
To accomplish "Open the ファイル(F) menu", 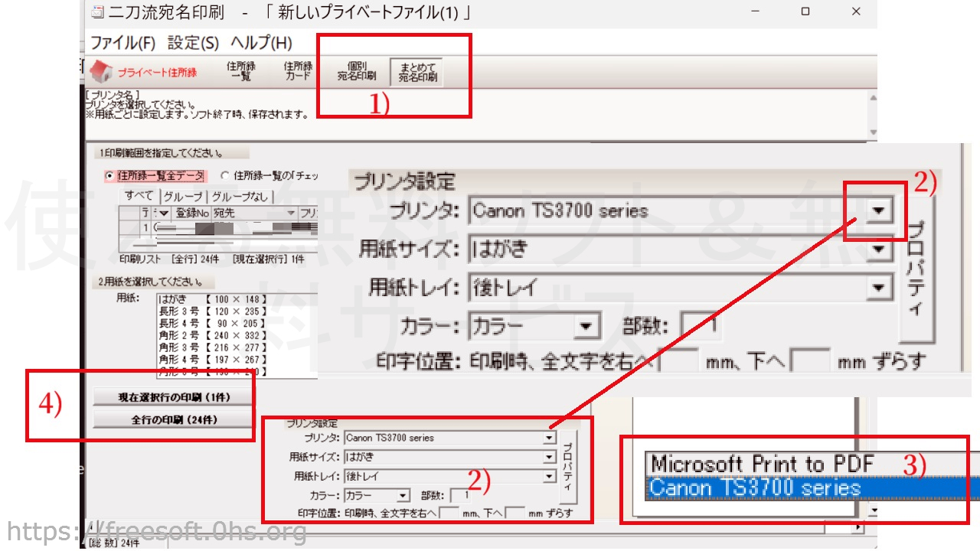I will tap(122, 43).
